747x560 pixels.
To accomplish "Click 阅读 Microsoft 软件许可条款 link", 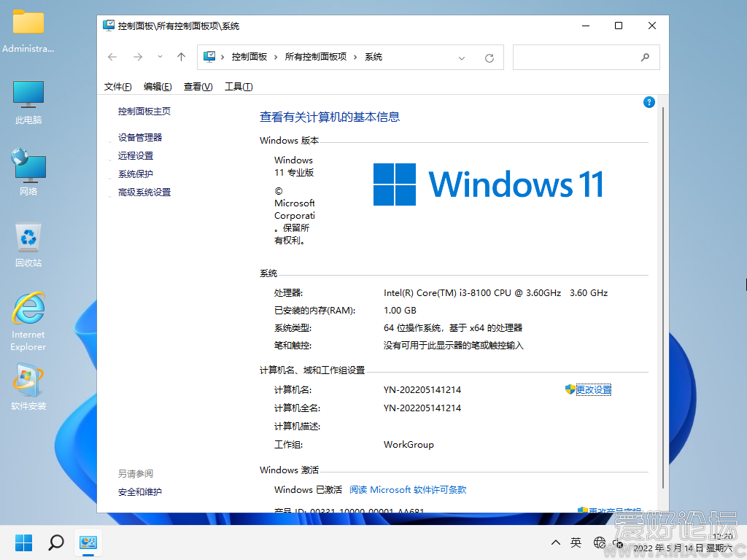I will point(408,490).
